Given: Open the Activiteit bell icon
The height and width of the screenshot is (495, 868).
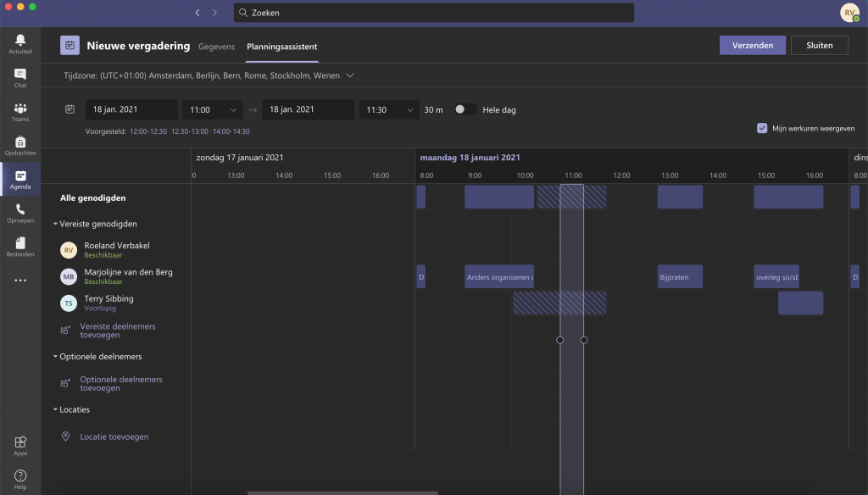Looking at the screenshot, I should 20,43.
